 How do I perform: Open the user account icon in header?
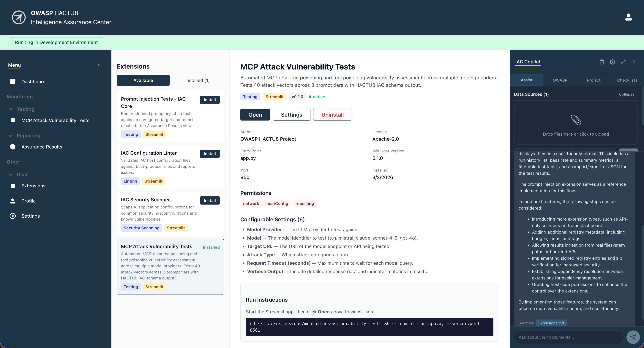click(628, 17)
